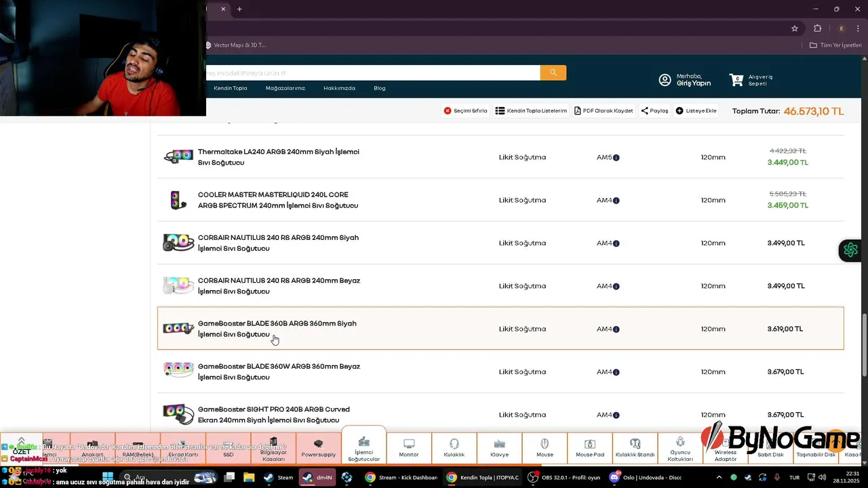Open Kendin Topla Listelerim
Viewport: 868px width, 488px height.
click(x=531, y=110)
